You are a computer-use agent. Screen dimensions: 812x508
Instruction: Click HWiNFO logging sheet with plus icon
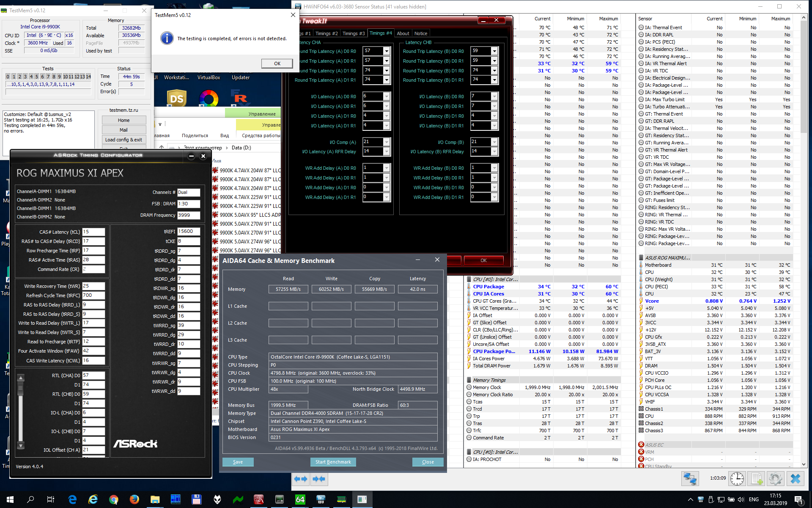coord(757,479)
